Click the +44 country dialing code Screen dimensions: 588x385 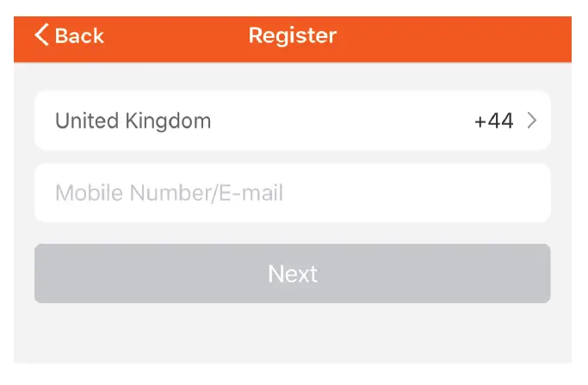pos(493,121)
